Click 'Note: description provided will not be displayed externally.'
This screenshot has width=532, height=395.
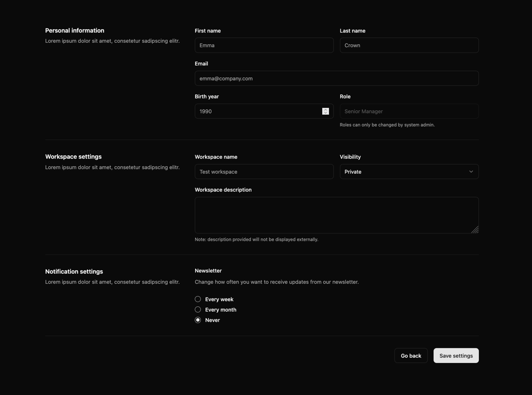257,239
